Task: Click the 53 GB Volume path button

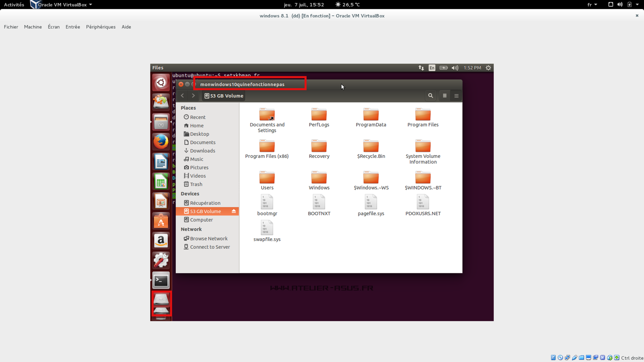Action: [x=224, y=96]
